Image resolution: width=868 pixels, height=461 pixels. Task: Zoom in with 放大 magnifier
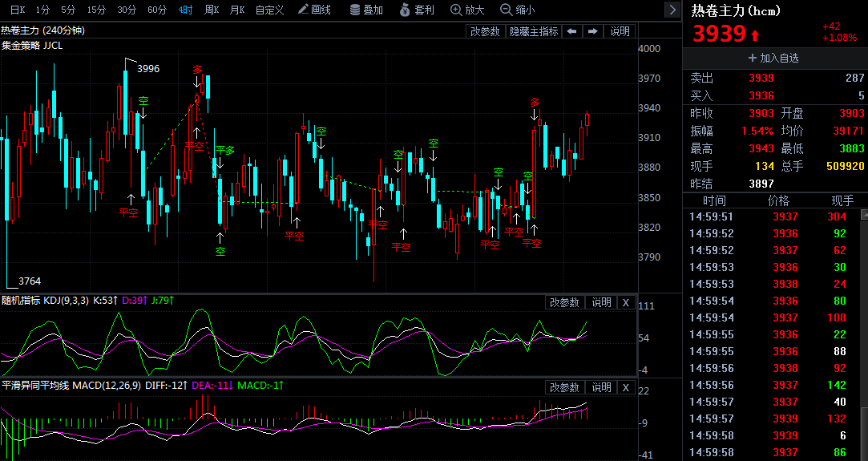pyautogui.click(x=467, y=10)
